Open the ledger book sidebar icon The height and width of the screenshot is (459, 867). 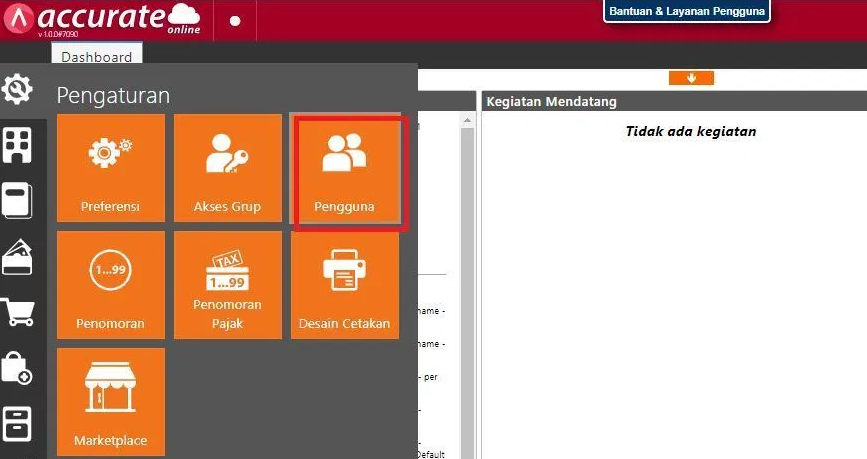click(17, 201)
